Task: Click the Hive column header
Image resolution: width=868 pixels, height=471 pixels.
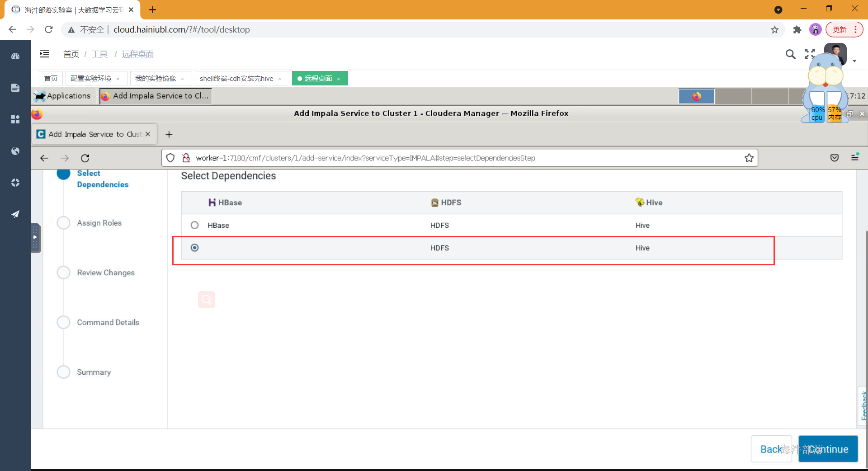Action: click(649, 203)
